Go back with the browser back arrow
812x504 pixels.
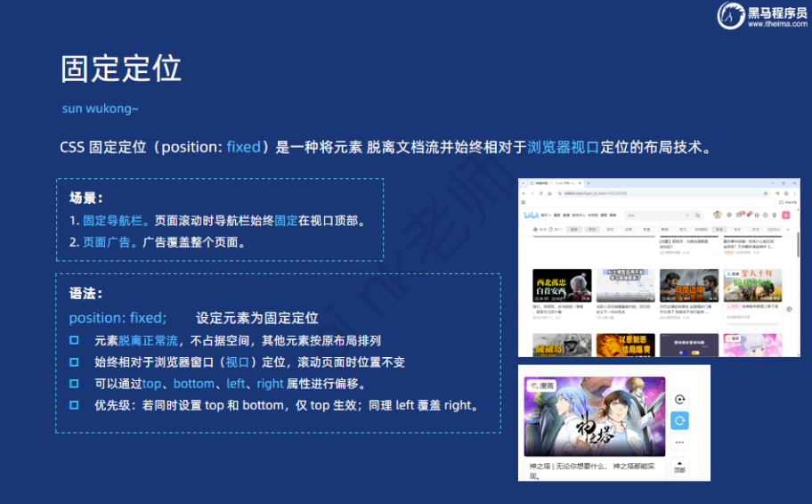coord(524,193)
